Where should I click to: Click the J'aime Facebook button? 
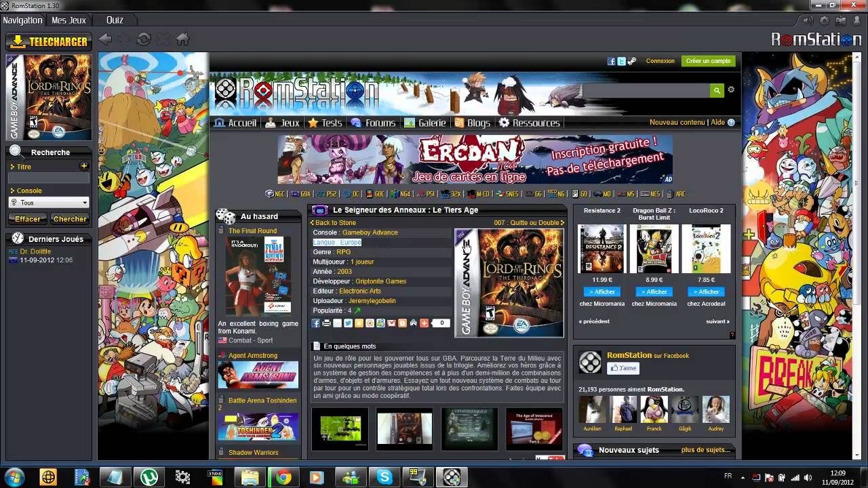coord(623,369)
